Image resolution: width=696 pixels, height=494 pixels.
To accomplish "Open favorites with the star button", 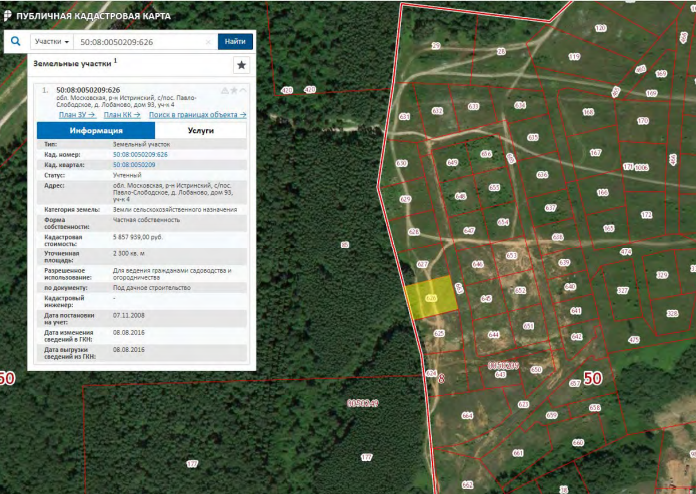I will [x=241, y=65].
